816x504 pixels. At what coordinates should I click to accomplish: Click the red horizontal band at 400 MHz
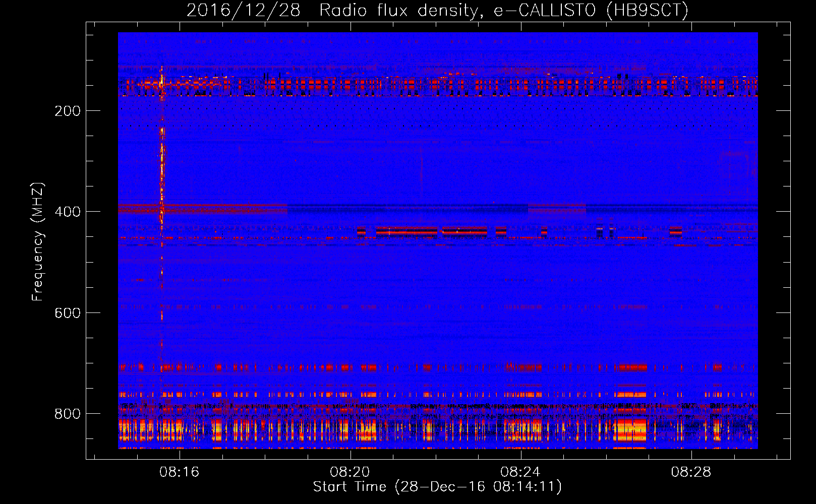coord(203,208)
